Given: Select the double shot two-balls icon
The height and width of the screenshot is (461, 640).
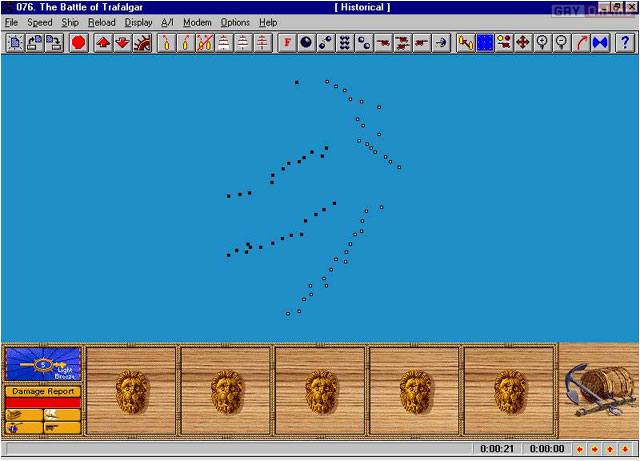Looking at the screenshot, I should tap(364, 42).
